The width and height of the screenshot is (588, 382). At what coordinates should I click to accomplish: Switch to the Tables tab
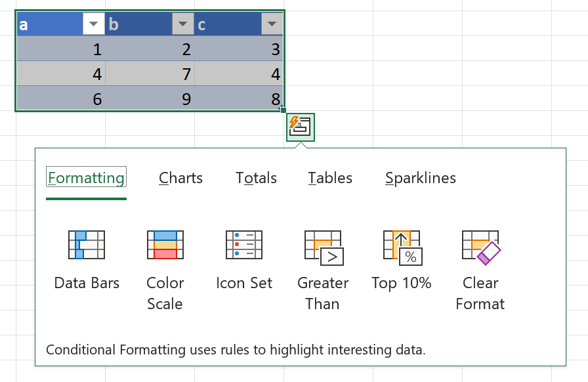330,178
